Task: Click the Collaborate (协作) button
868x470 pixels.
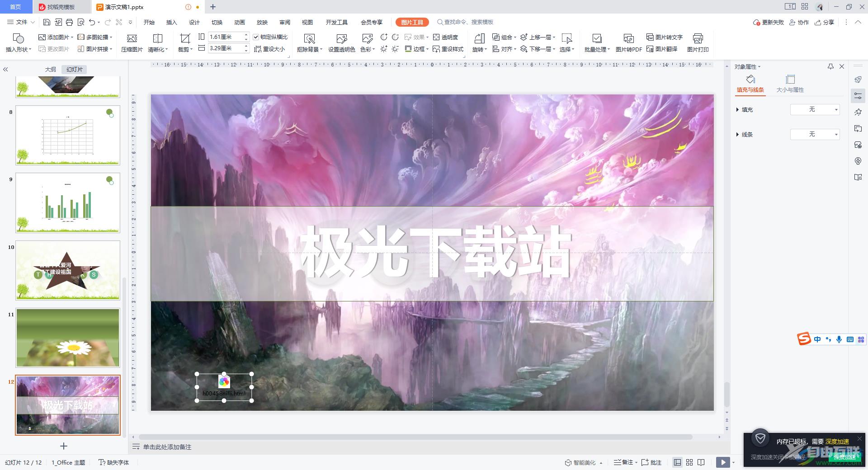Action: click(x=799, y=22)
